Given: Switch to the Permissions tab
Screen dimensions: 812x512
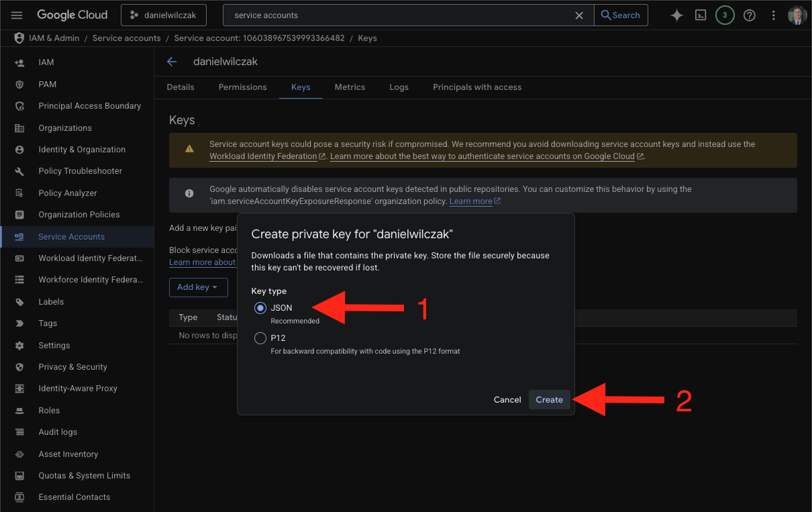Looking at the screenshot, I should [242, 87].
